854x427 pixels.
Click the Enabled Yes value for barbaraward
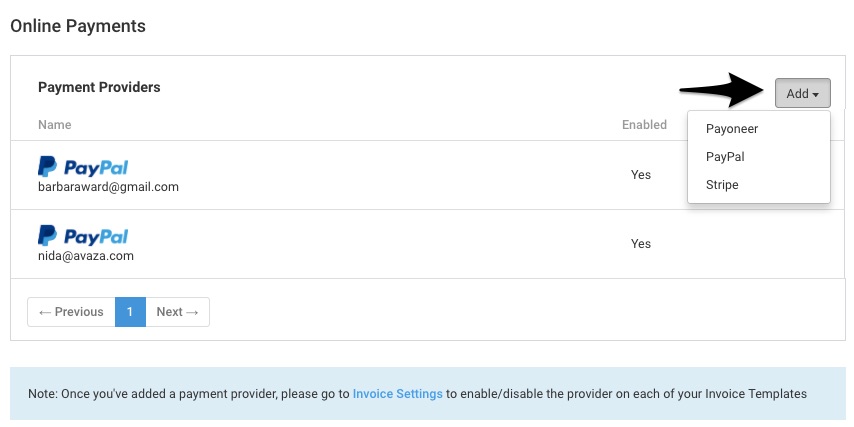pyautogui.click(x=641, y=175)
